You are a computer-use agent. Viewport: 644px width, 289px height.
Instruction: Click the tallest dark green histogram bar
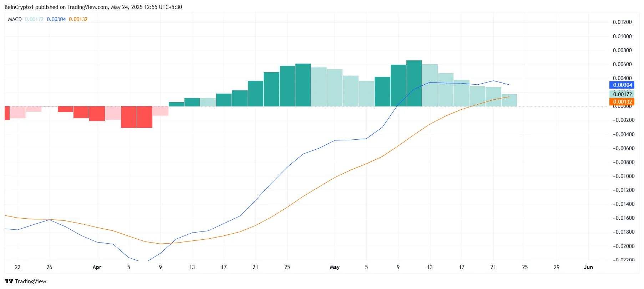[414, 84]
